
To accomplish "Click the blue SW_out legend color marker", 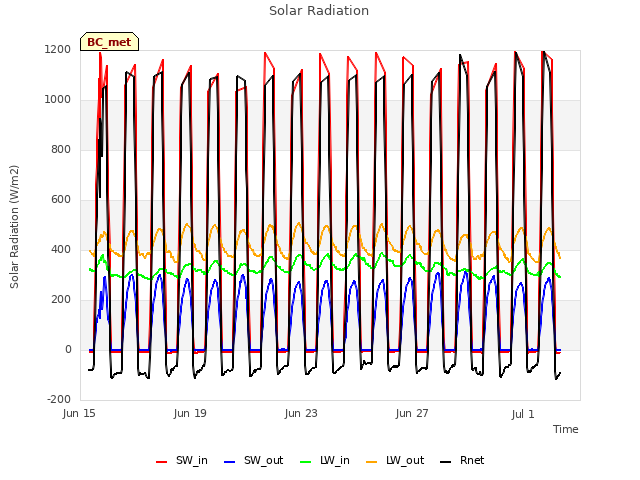I will 230,462.
